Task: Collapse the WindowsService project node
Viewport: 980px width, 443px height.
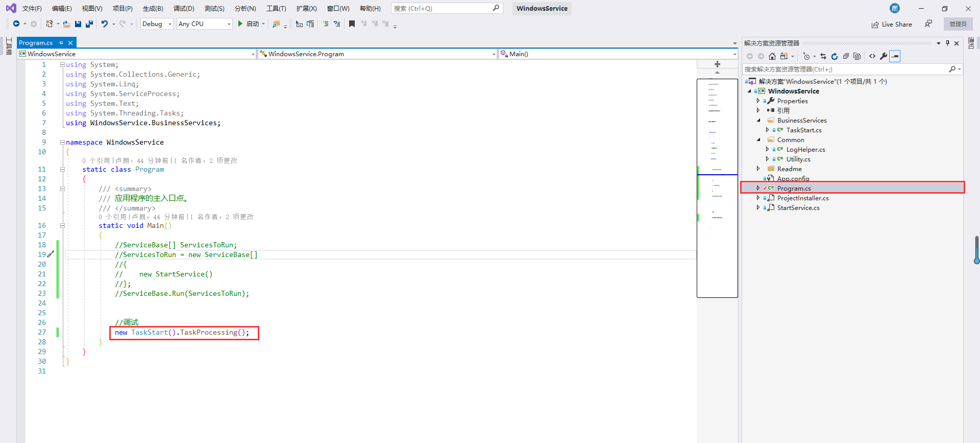Action: click(749, 91)
